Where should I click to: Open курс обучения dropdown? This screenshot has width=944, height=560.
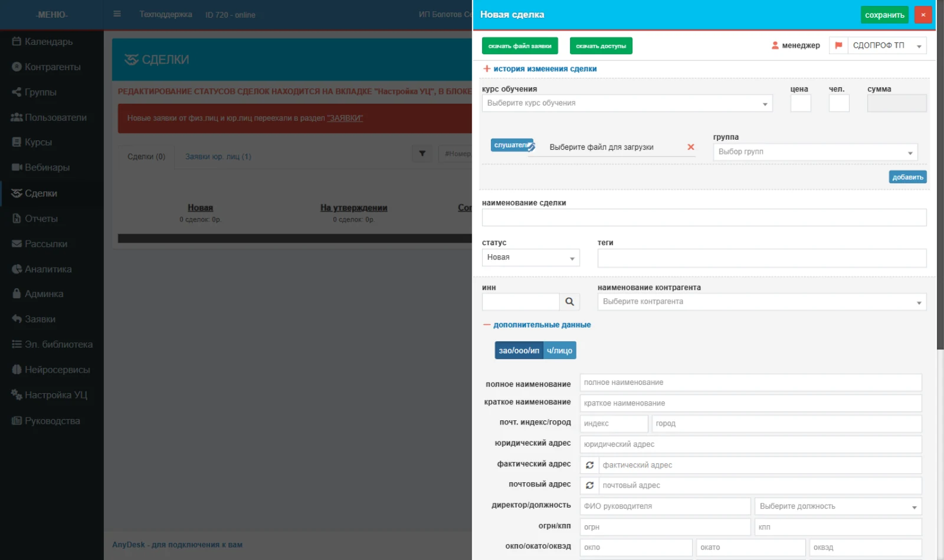627,103
